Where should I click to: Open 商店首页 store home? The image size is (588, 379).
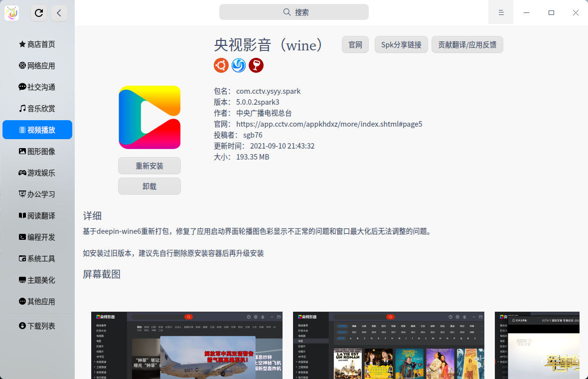[x=37, y=44]
